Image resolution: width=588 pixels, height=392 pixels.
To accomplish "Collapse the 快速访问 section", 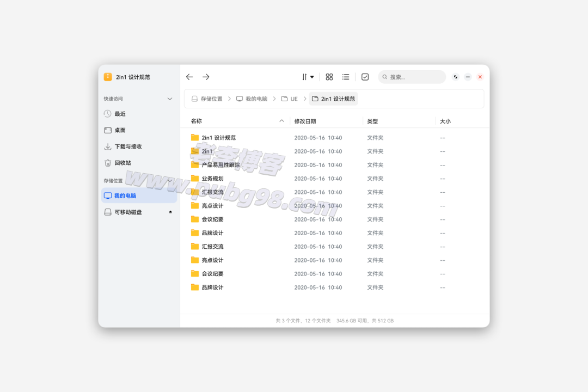I will 170,99.
